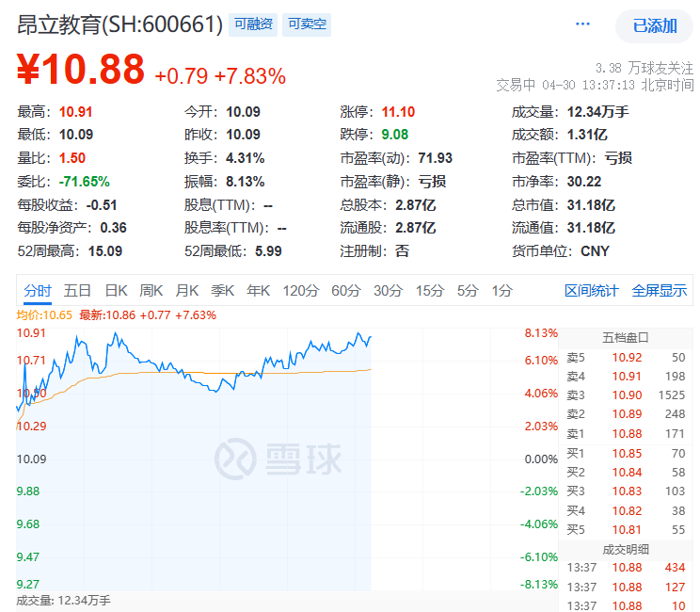
Task: Switch to the 5分 chart tab
Action: 468,291
